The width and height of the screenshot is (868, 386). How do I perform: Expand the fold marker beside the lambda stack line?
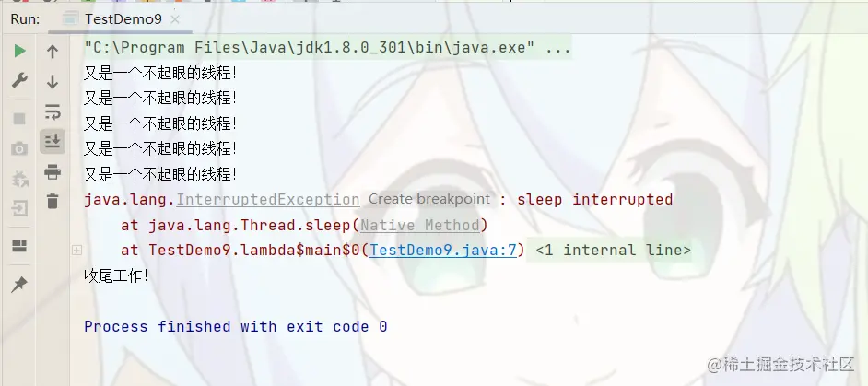[x=77, y=251]
